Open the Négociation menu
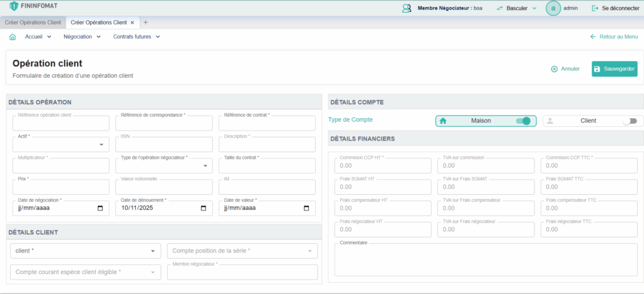 [82, 37]
